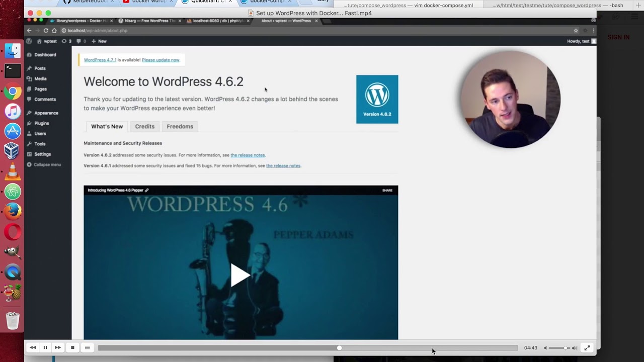Image resolution: width=644 pixels, height=362 pixels.
Task: Open Finder from the dock
Action: 13,51
